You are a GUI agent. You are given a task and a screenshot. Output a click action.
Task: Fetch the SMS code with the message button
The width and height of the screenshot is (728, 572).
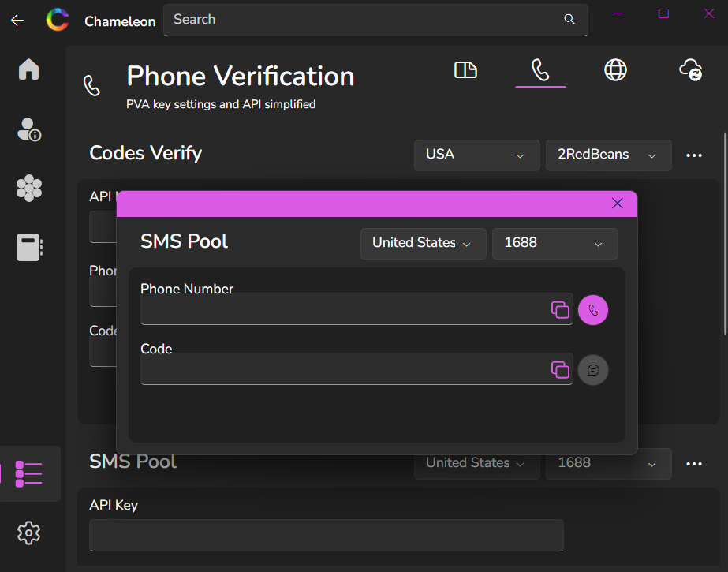(593, 369)
